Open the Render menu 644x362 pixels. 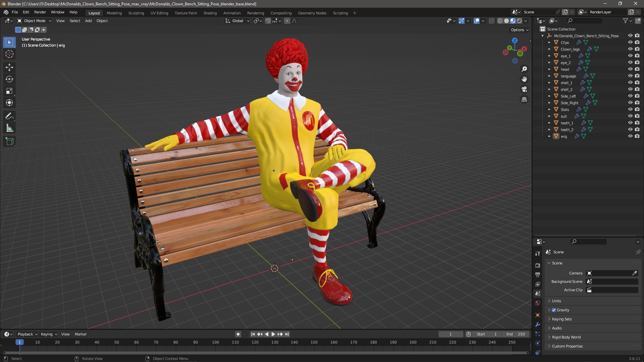point(40,12)
